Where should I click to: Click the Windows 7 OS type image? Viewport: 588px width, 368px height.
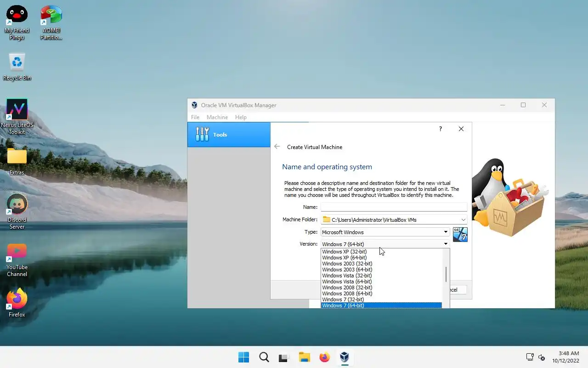[460, 234]
